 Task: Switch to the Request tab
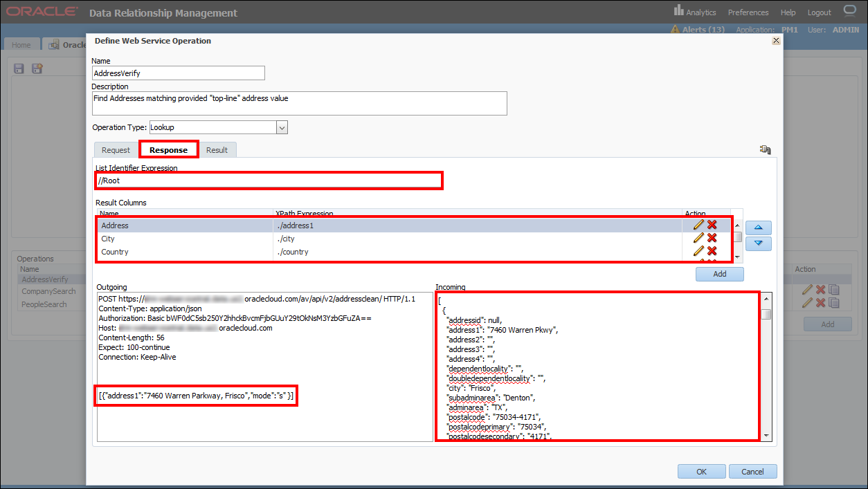coord(116,150)
